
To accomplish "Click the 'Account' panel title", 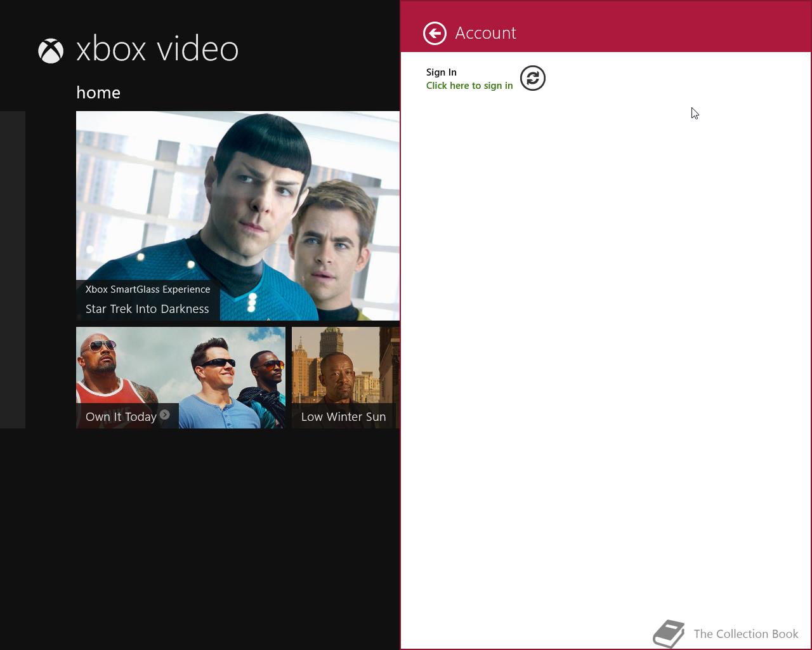I will tap(486, 33).
